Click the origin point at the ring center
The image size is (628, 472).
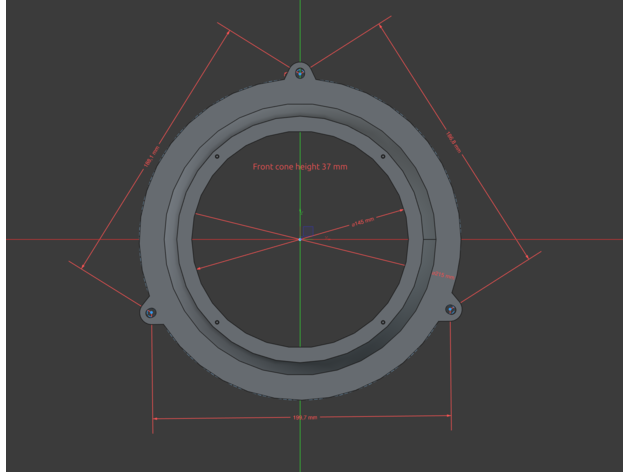click(x=300, y=239)
